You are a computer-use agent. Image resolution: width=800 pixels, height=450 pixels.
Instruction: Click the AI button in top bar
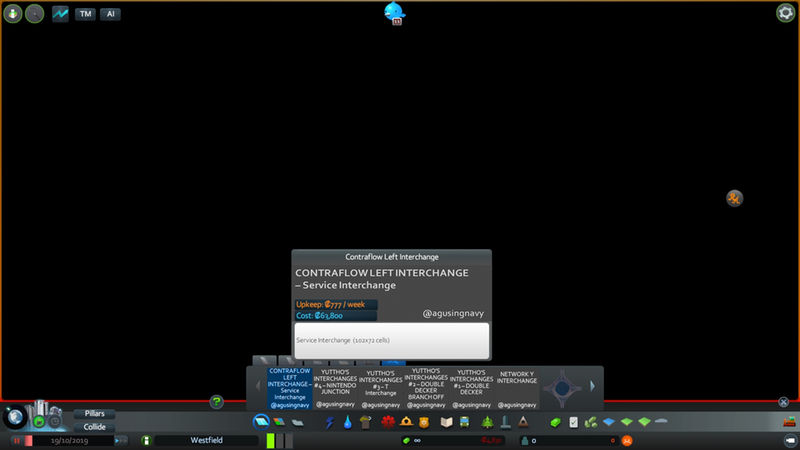109,14
